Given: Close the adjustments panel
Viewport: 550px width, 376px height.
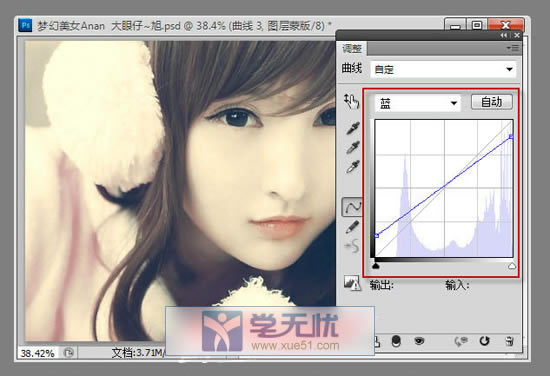Looking at the screenshot, I should coord(517,35).
